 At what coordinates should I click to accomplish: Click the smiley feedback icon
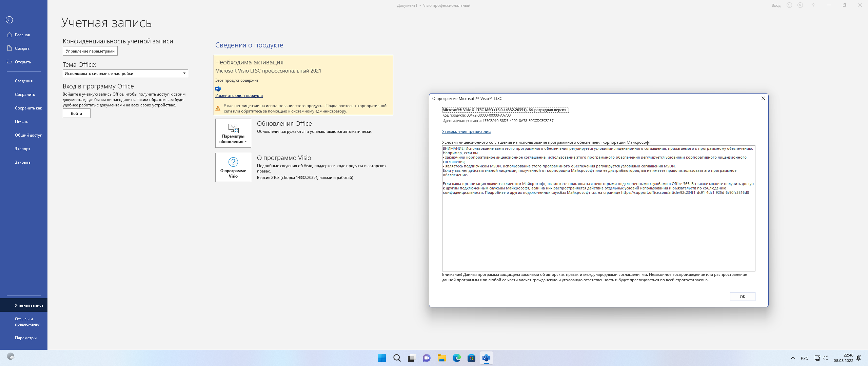[789, 5]
